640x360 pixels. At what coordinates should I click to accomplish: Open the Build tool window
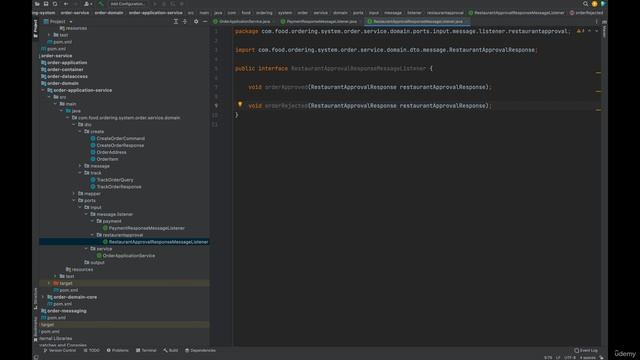click(171, 350)
